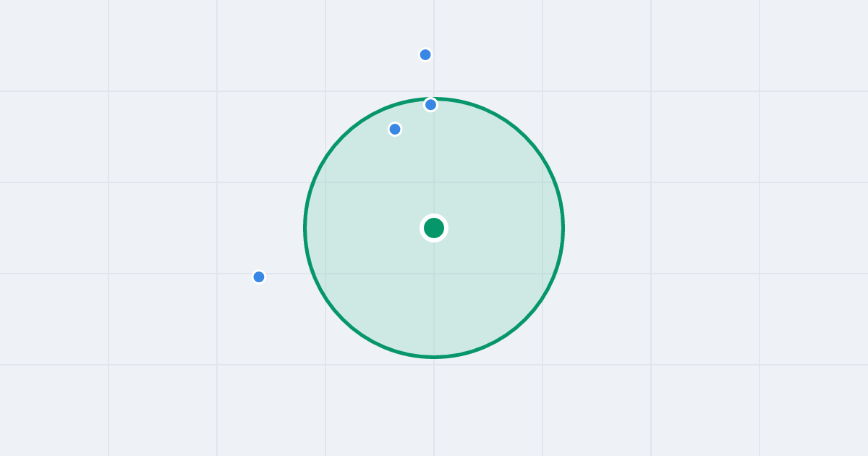Image resolution: width=868 pixels, height=456 pixels.
Task: Select the blue dot left of the circle
Action: [x=259, y=276]
